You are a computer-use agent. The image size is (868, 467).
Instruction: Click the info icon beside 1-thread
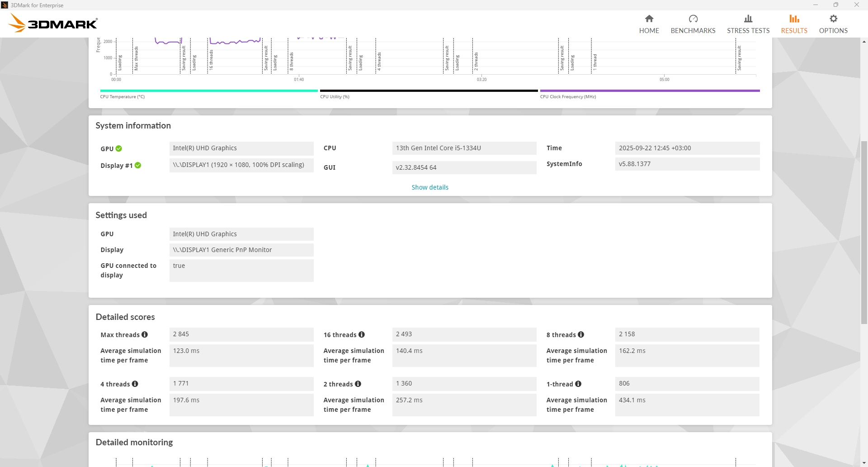(x=578, y=384)
